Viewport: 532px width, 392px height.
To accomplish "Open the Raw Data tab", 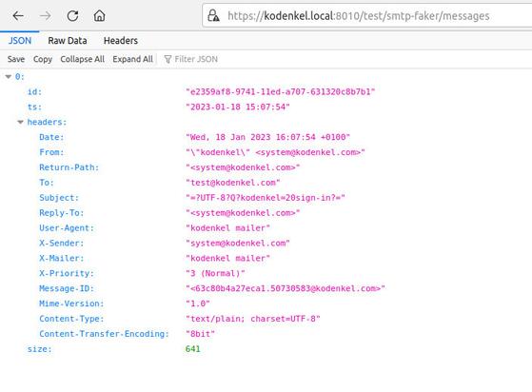I will [68, 41].
